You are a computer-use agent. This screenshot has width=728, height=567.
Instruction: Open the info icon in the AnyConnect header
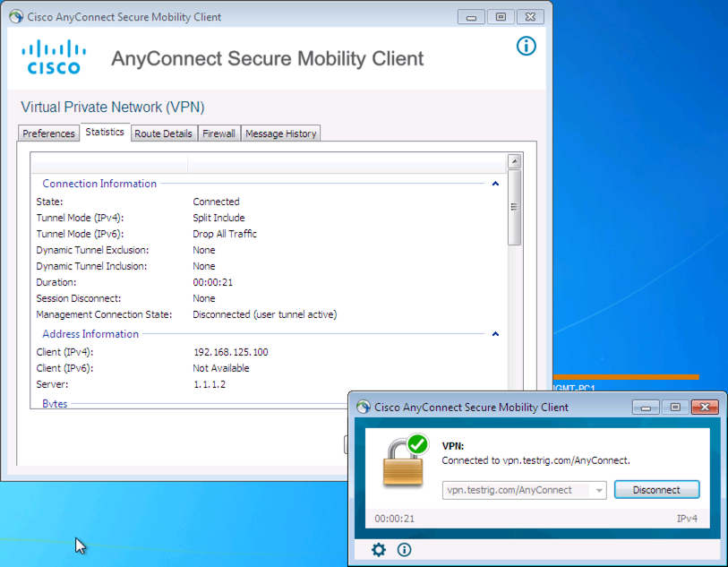[526, 46]
